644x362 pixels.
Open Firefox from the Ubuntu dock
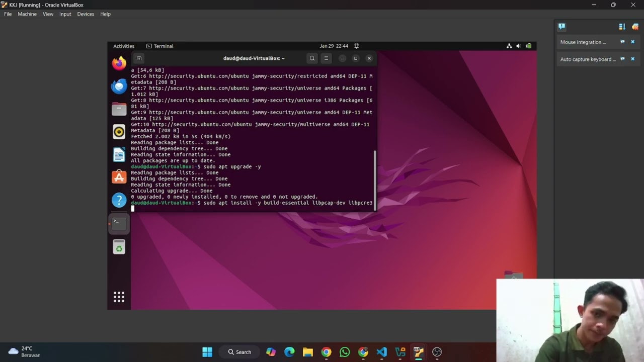coord(119,63)
